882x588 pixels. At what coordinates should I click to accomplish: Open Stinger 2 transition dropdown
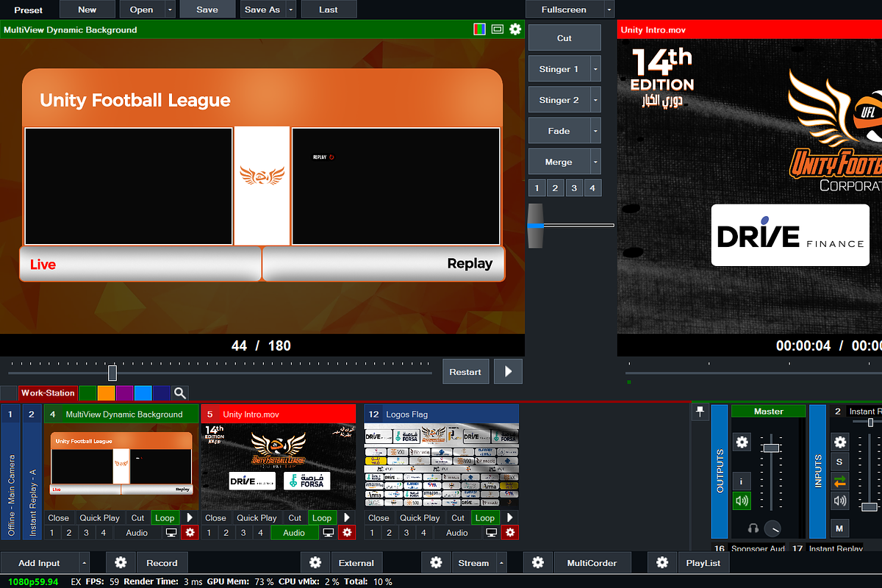click(595, 100)
